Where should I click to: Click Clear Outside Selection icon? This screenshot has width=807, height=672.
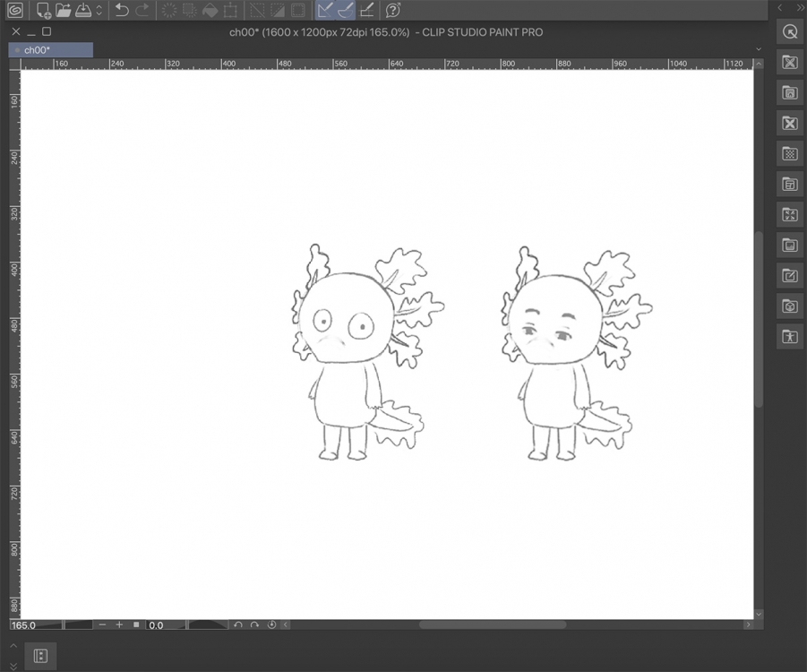pyautogui.click(x=190, y=10)
